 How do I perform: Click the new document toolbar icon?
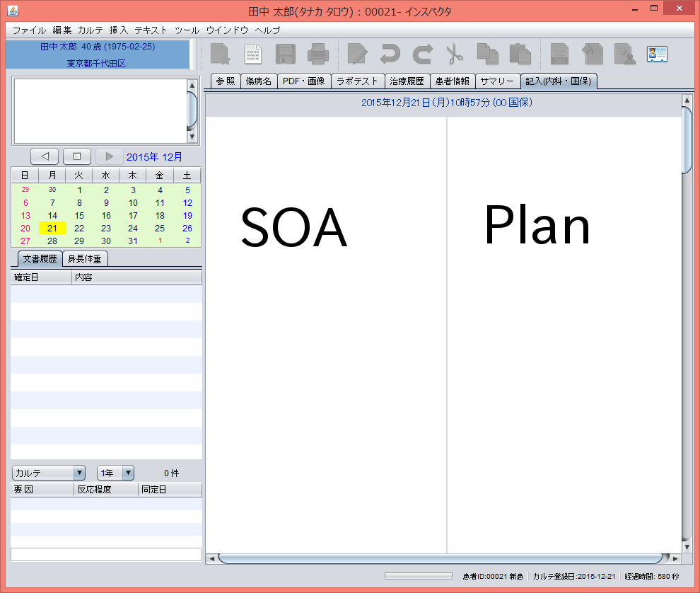[252, 54]
